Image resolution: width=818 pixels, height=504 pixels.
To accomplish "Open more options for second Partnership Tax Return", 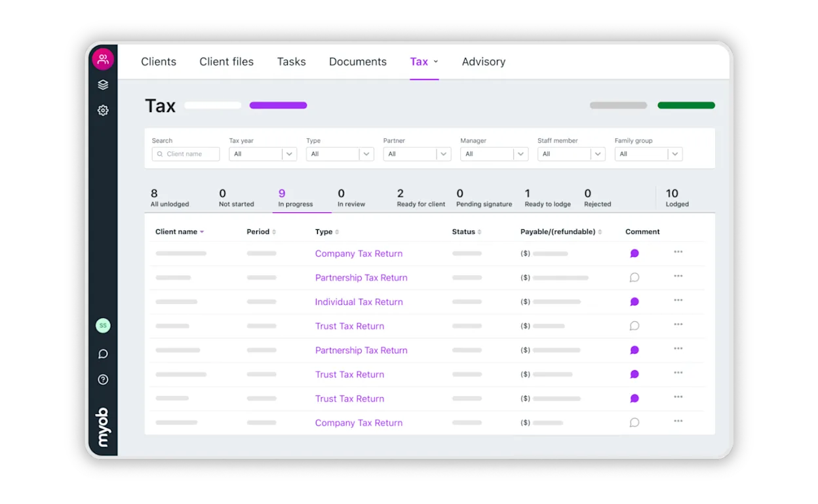I will tap(678, 349).
